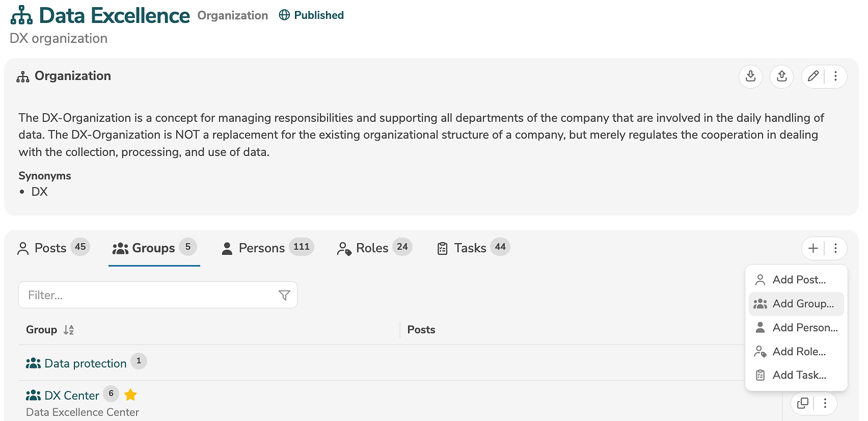
Task: Click the download icon in Organization panel
Action: click(x=750, y=76)
